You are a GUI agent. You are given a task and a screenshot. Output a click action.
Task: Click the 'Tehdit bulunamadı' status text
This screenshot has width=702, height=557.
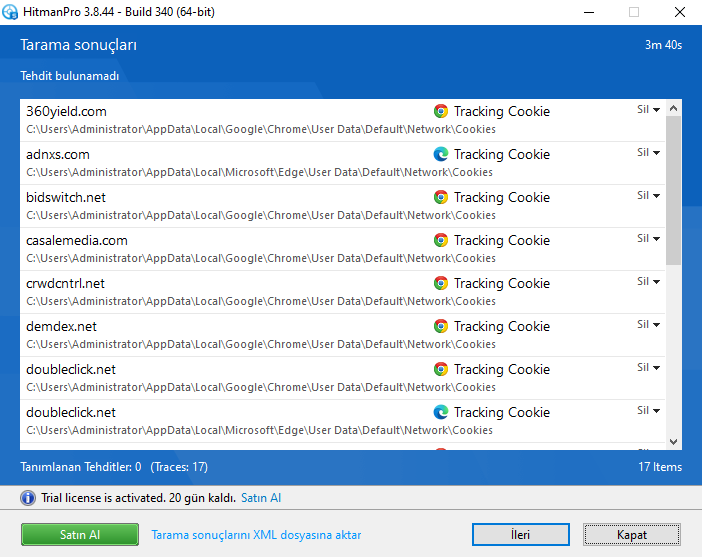click(x=69, y=76)
